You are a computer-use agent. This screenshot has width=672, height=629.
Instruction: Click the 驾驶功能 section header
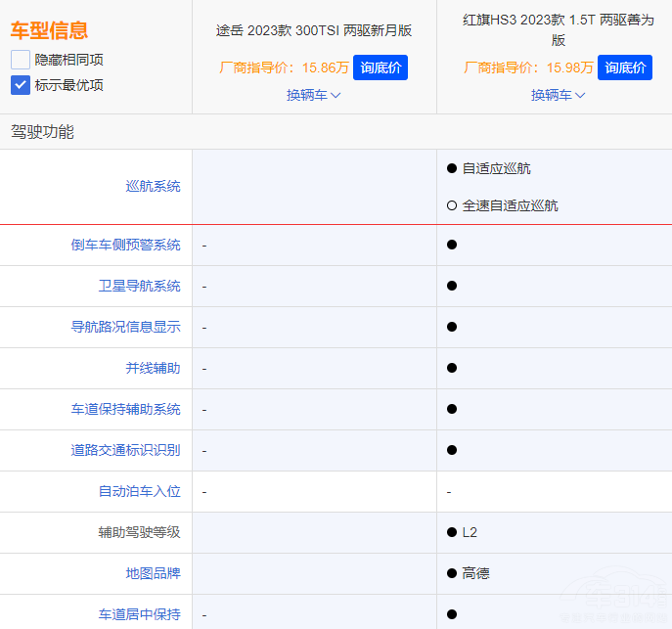click(x=42, y=132)
